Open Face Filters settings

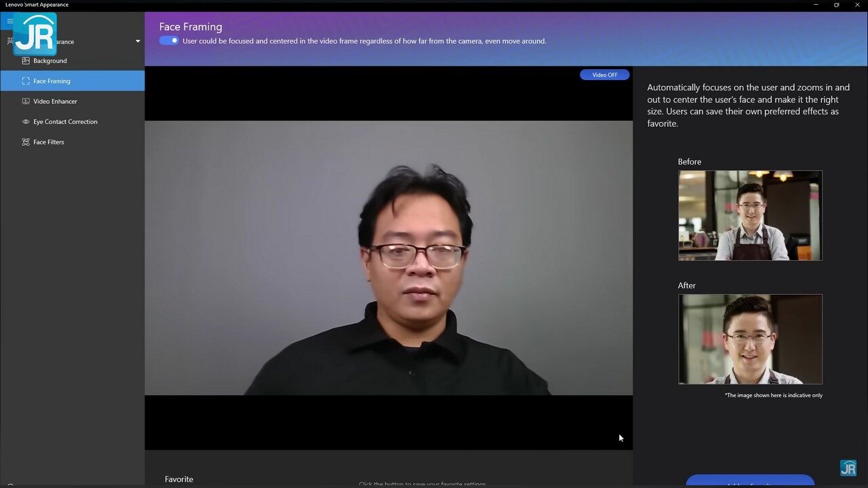coord(26,142)
